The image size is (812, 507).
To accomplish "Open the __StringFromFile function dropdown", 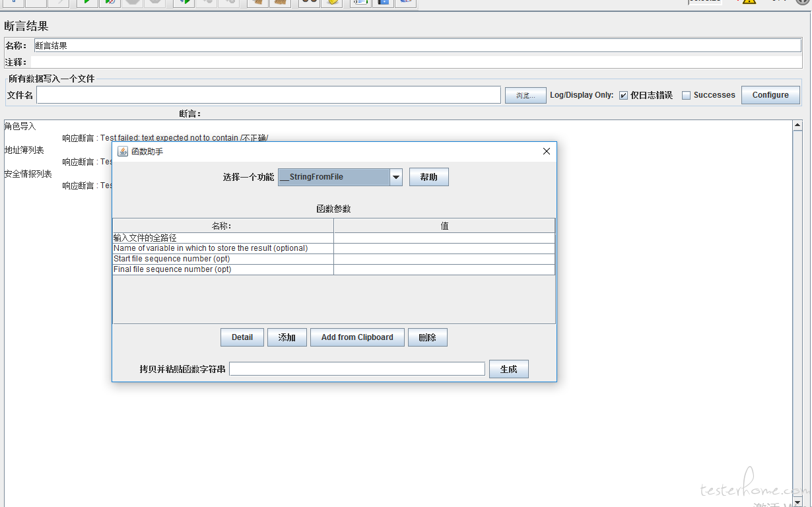I will tap(340, 177).
